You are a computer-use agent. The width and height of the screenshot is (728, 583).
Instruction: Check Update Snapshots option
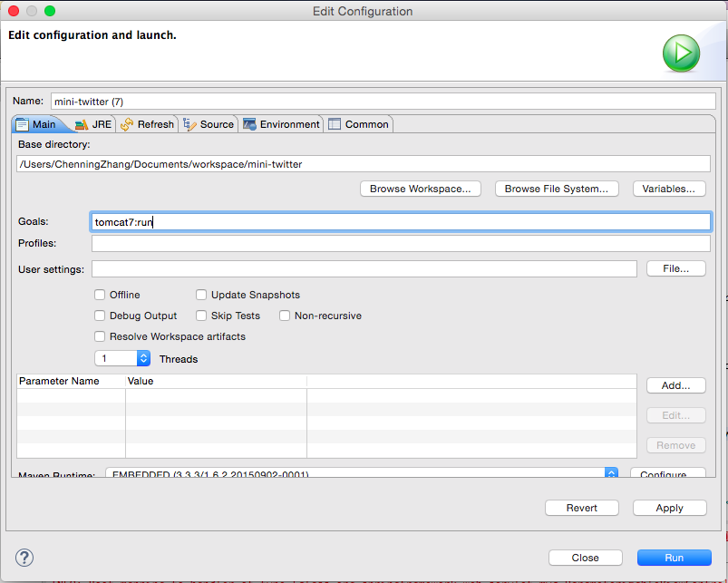[x=201, y=295]
